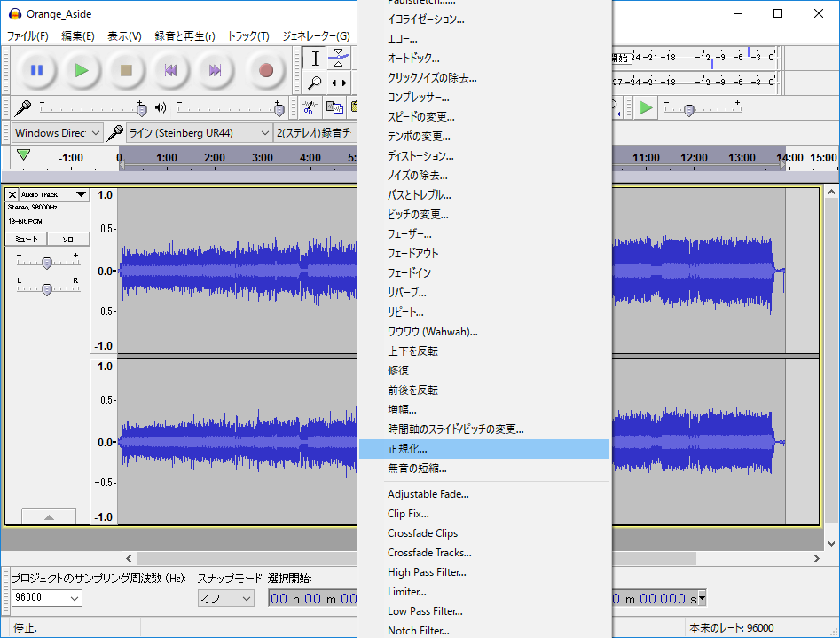
Task: Choose High Pass Filter... effect
Action: [x=484, y=572]
